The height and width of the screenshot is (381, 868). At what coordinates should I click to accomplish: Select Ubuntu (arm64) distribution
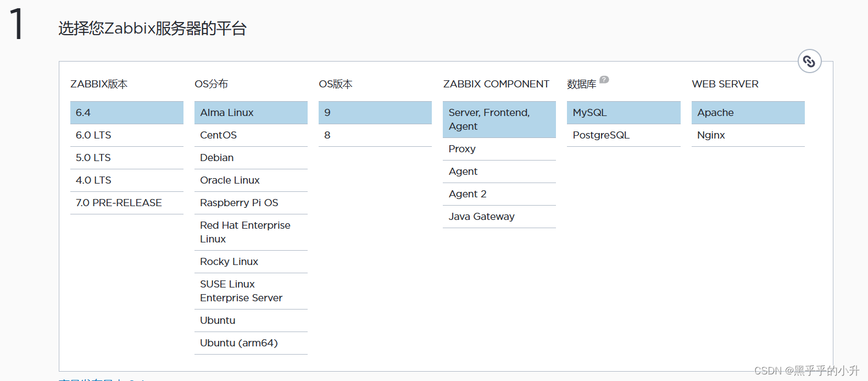(x=251, y=343)
